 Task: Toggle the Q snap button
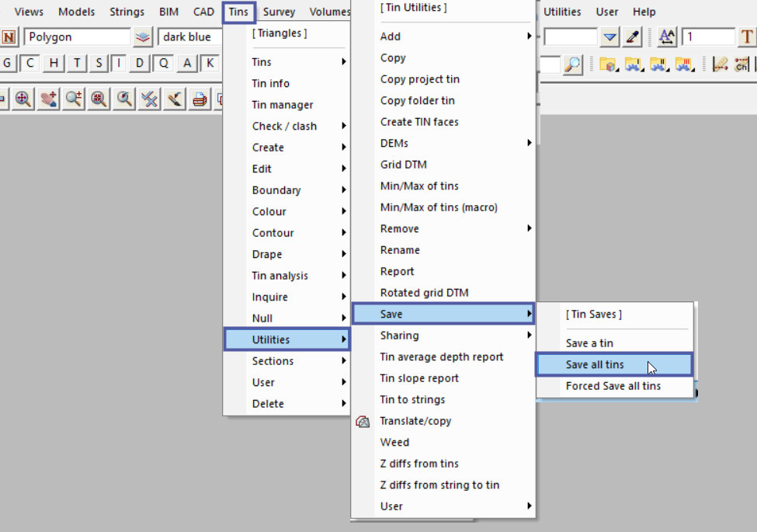coord(164,64)
